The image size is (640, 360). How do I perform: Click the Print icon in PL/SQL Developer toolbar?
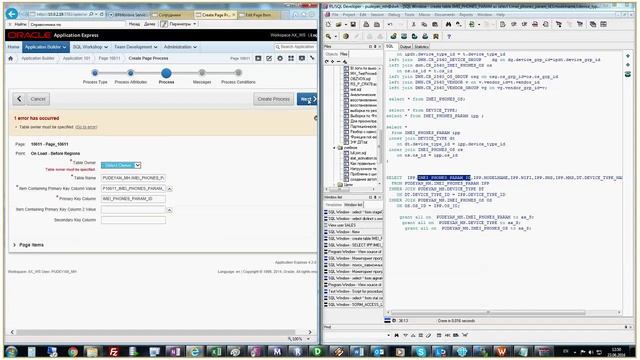tap(366, 24)
